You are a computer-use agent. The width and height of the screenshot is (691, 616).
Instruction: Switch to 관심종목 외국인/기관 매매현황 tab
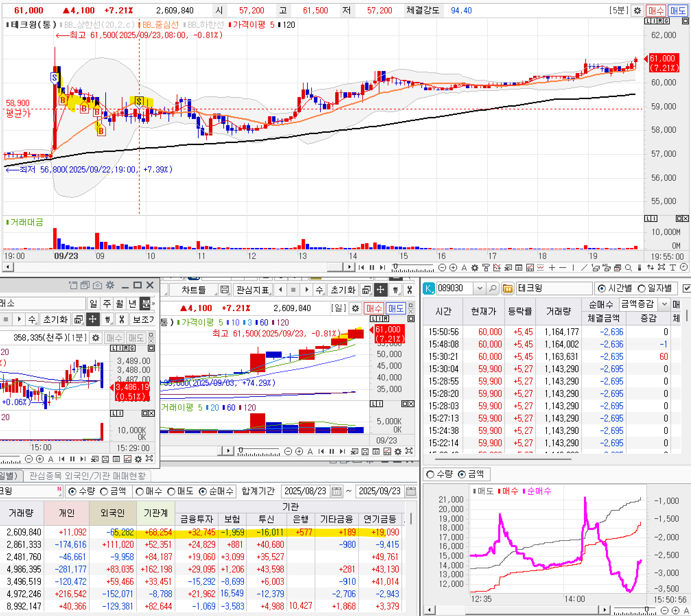pos(87,476)
